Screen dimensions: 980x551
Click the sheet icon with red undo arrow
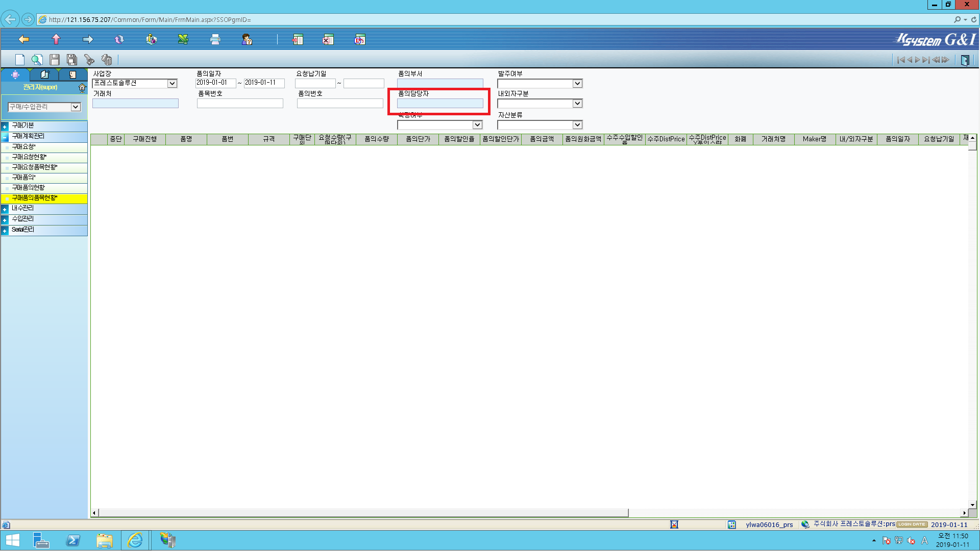360,39
